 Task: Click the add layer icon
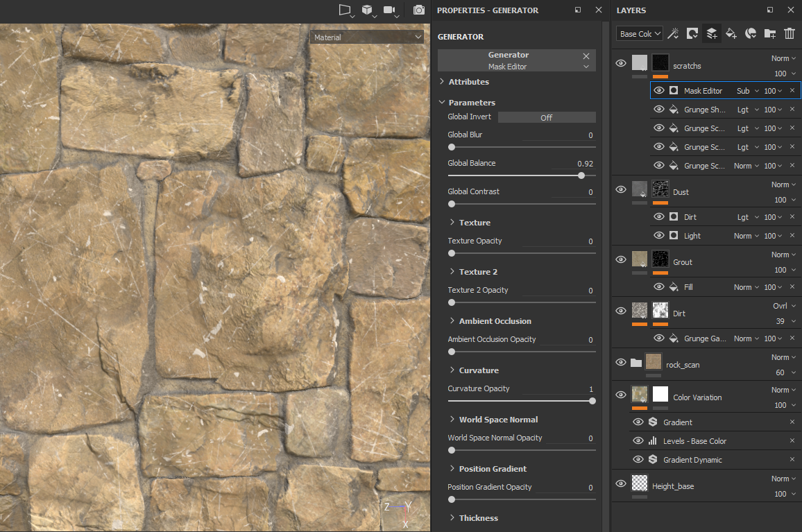tap(711, 33)
